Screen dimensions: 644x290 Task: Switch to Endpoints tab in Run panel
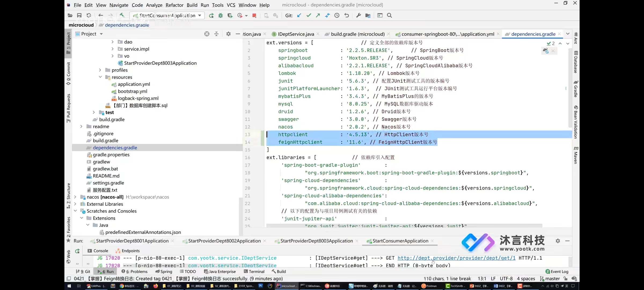pyautogui.click(x=127, y=251)
